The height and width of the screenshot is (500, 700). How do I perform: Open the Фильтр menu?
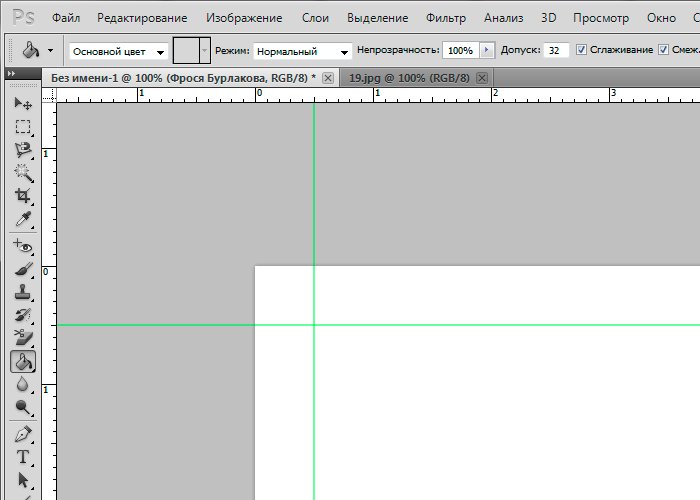445,18
